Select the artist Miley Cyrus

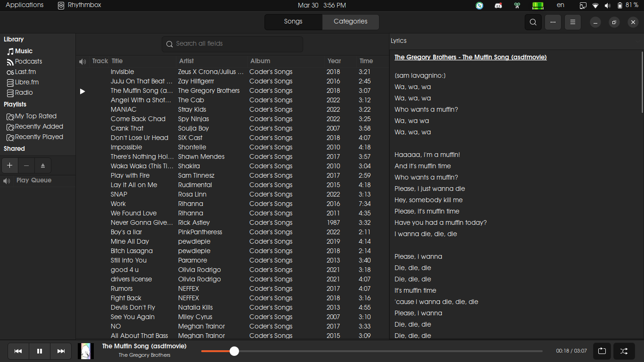195,317
